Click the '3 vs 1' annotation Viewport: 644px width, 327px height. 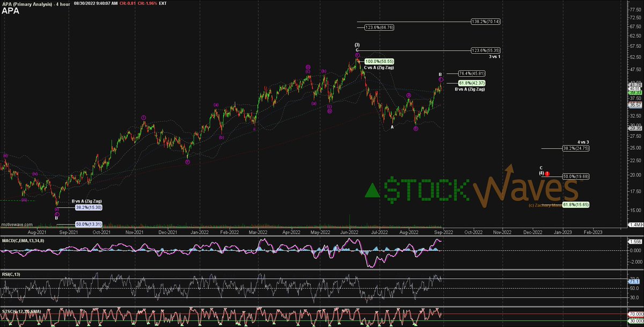pos(494,56)
